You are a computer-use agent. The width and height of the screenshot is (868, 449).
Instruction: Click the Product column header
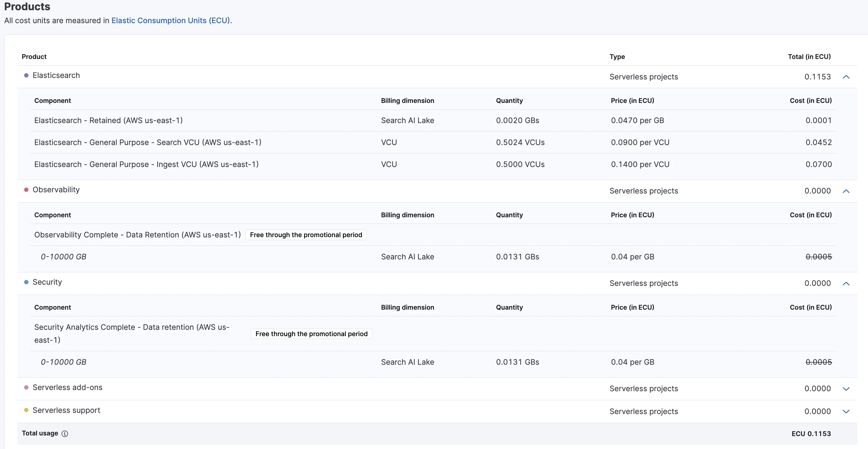34,57
